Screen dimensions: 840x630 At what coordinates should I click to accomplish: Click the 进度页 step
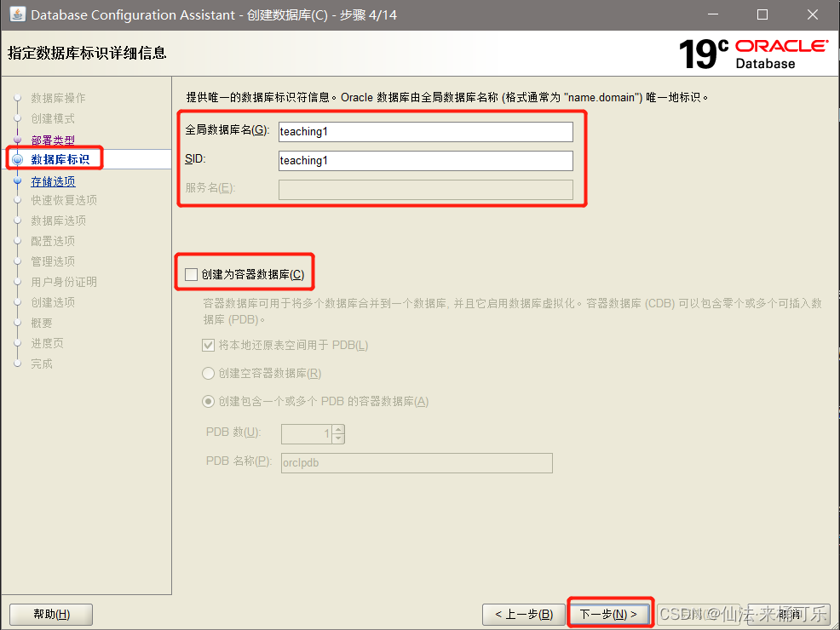point(47,343)
